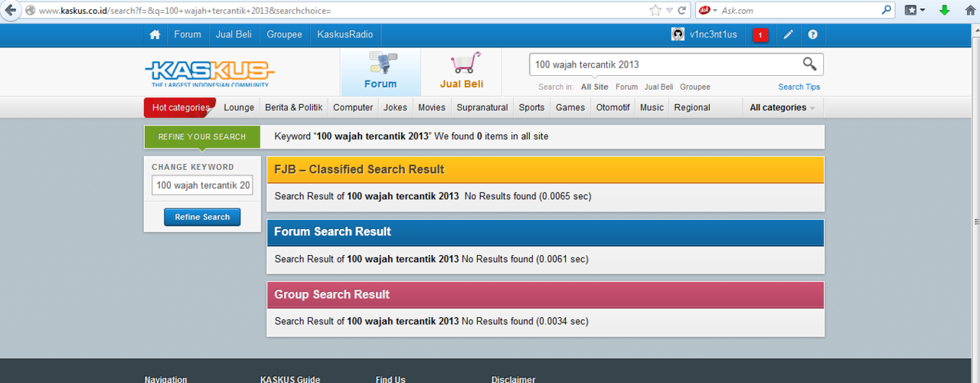
Task: Click FJB – Classified Search Result header
Action: click(545, 170)
